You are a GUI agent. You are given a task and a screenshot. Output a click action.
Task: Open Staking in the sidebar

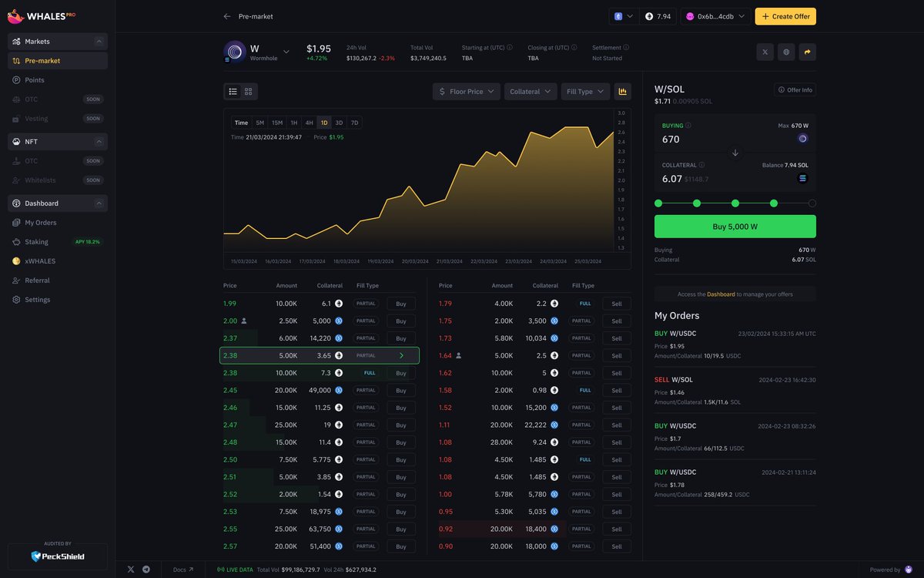point(58,242)
